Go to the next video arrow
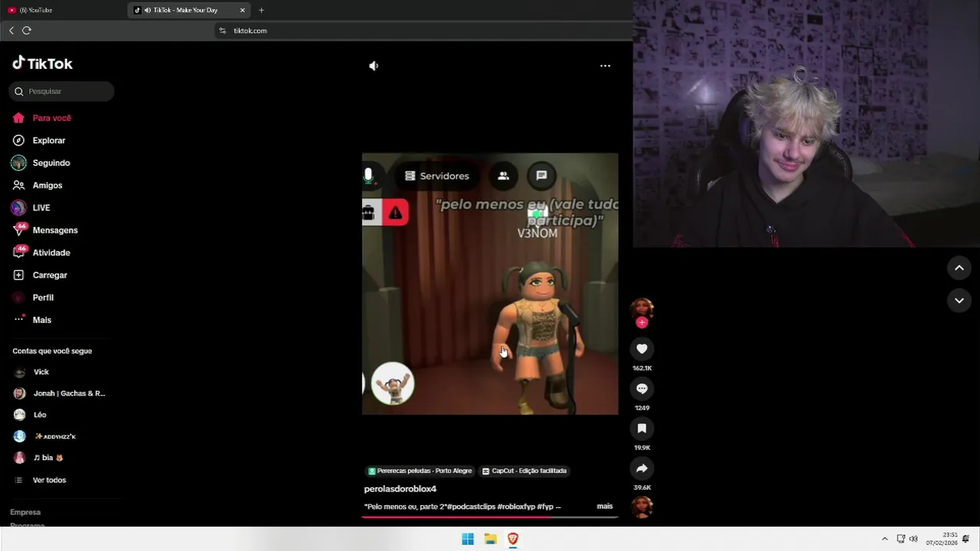 pos(959,301)
